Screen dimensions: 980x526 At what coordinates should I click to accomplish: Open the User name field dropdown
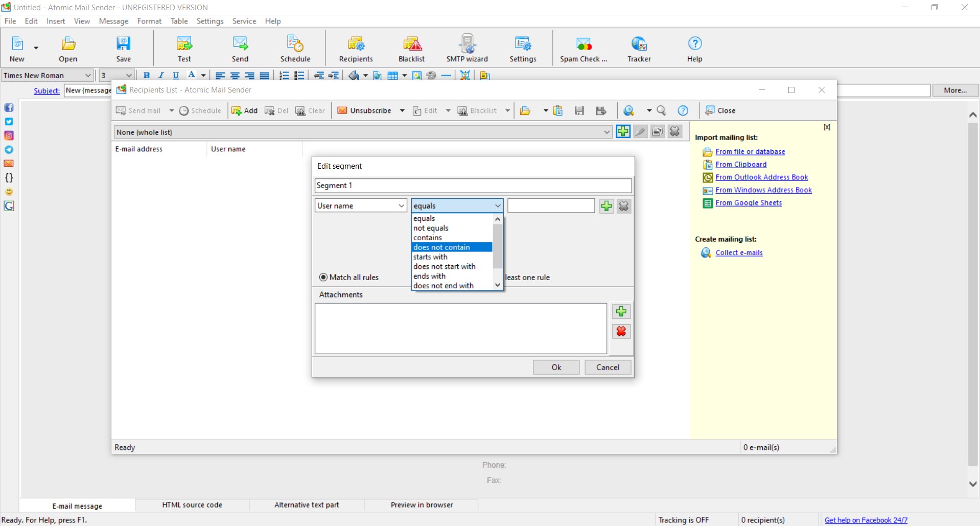(x=361, y=205)
